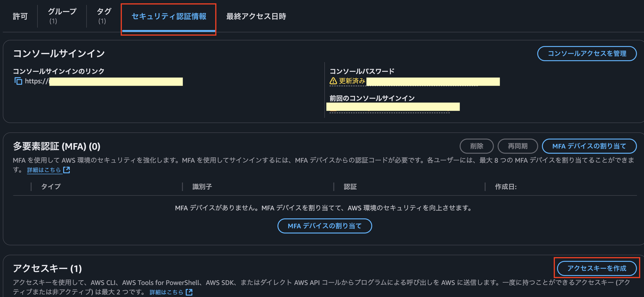Switch to 最終アクセス日時 tab
Image resolution: width=644 pixels, height=297 pixels.
tap(256, 16)
